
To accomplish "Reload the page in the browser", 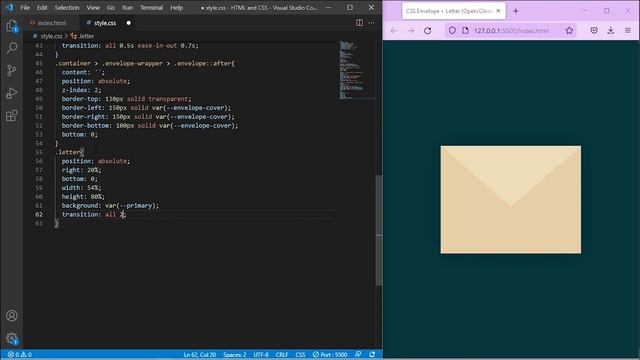I will click(x=427, y=31).
